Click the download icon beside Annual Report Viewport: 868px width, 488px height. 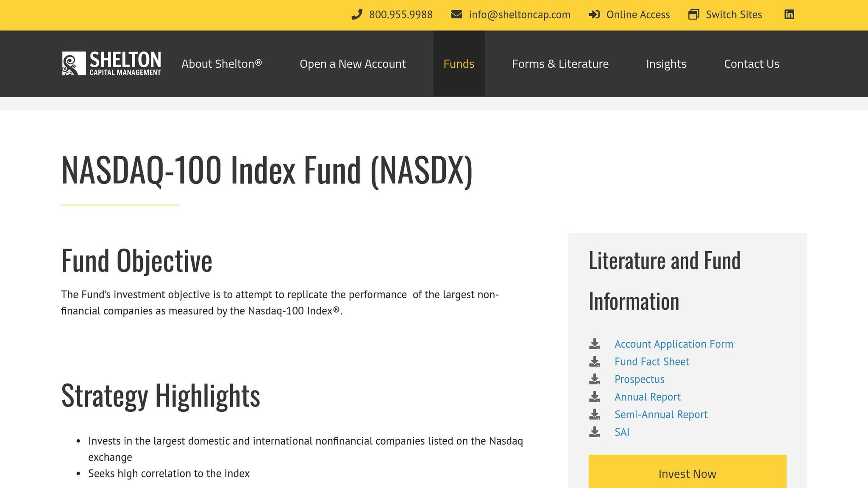click(x=595, y=397)
